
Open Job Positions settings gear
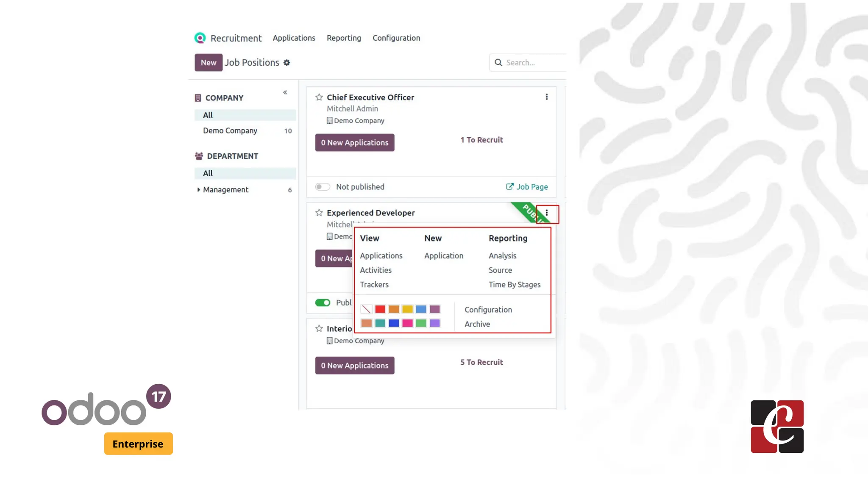(x=287, y=63)
